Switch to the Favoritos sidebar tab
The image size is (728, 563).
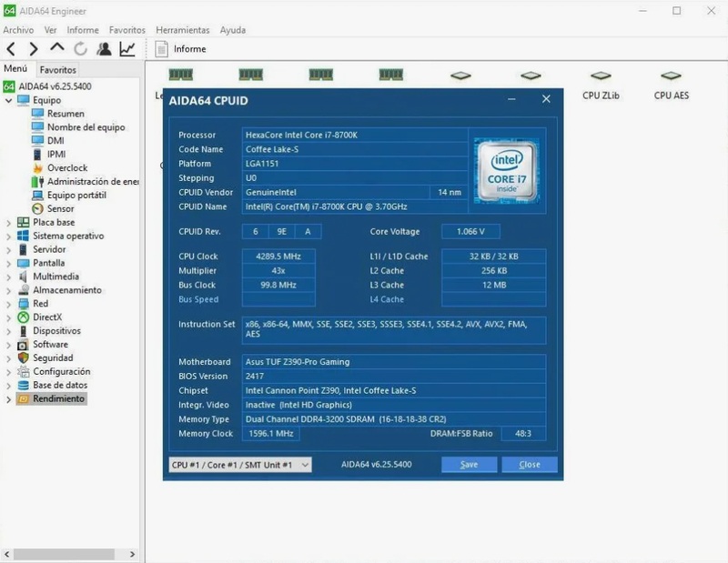click(x=57, y=70)
